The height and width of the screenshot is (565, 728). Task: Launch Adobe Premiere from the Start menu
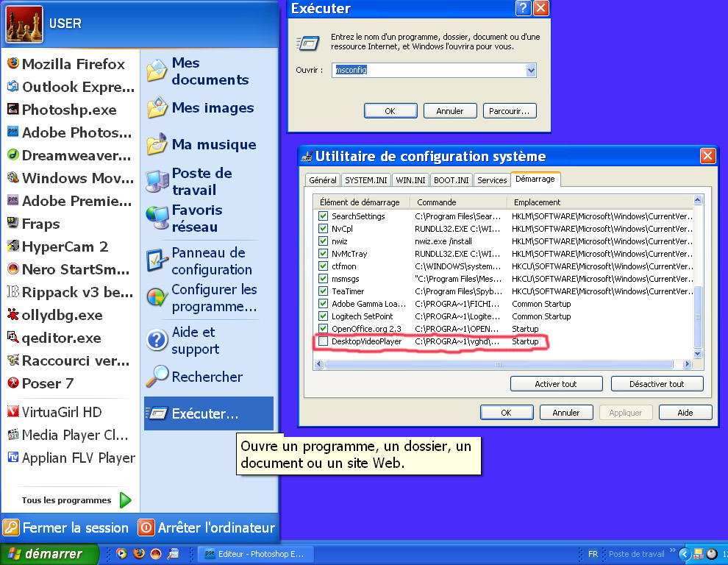[x=70, y=201]
